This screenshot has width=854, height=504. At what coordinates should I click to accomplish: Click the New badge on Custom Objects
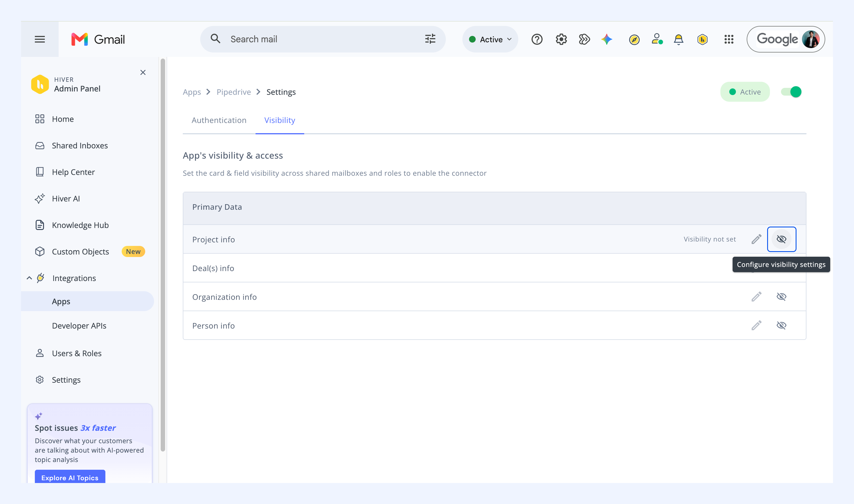point(133,252)
